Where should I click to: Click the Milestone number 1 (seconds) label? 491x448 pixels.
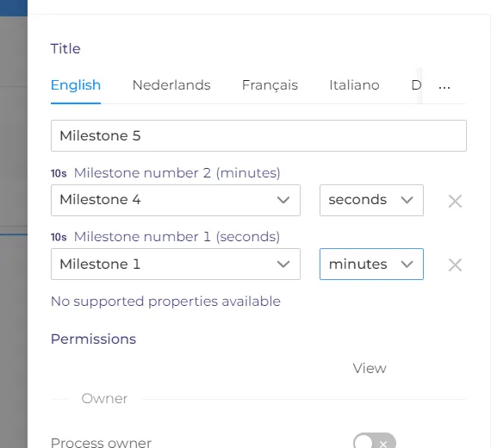tap(177, 237)
